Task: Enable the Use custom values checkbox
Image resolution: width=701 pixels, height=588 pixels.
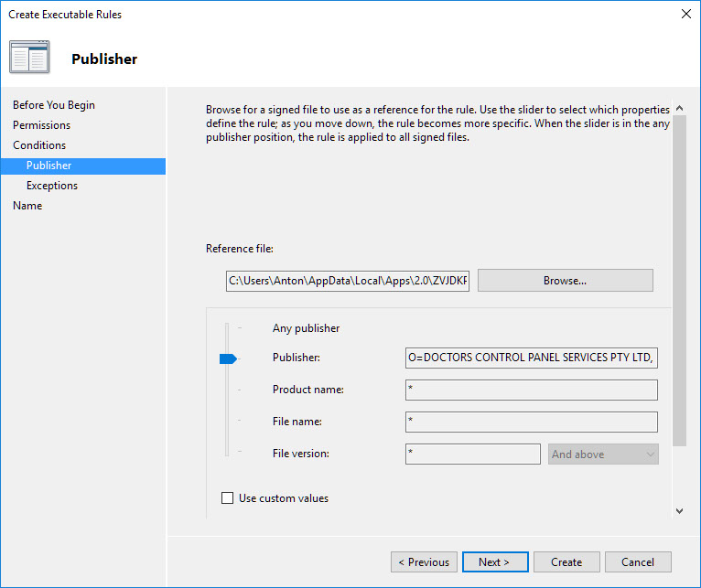Action: (228, 498)
